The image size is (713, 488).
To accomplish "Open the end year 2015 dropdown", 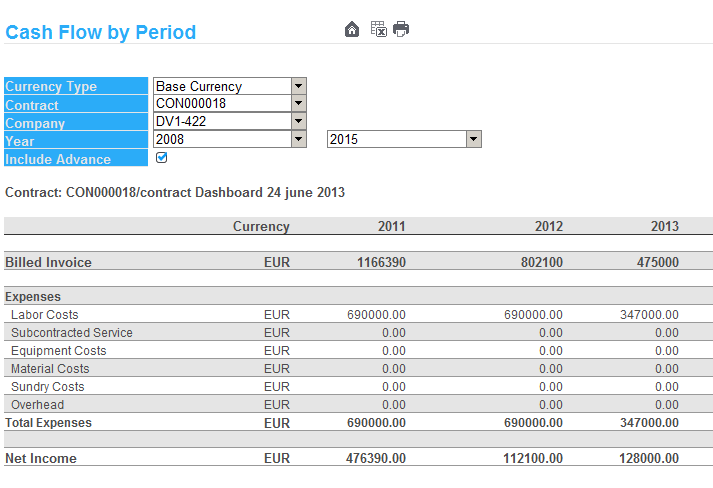I will click(474, 139).
